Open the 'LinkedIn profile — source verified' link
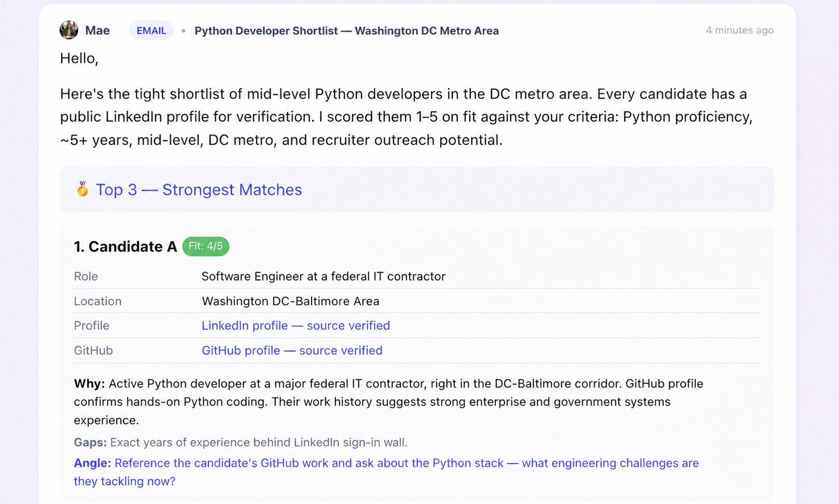Screen dimensions: 839x504 tap(296, 326)
